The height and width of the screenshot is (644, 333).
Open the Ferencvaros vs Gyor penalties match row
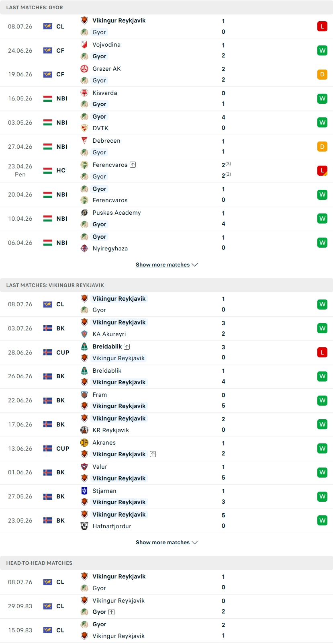(166, 170)
